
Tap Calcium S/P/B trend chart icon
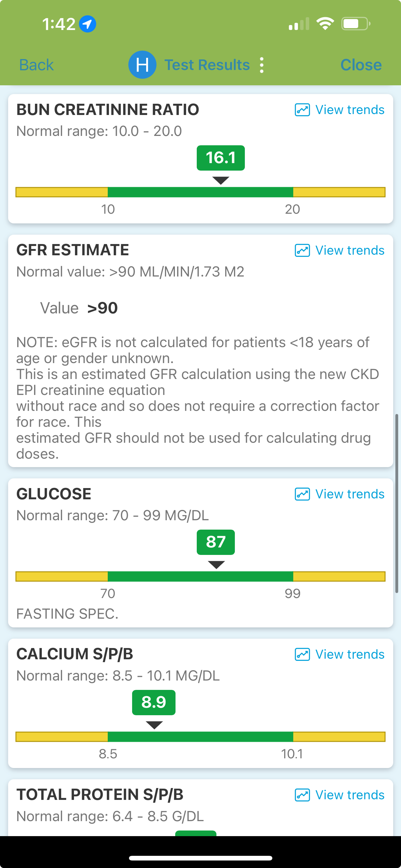(302, 654)
